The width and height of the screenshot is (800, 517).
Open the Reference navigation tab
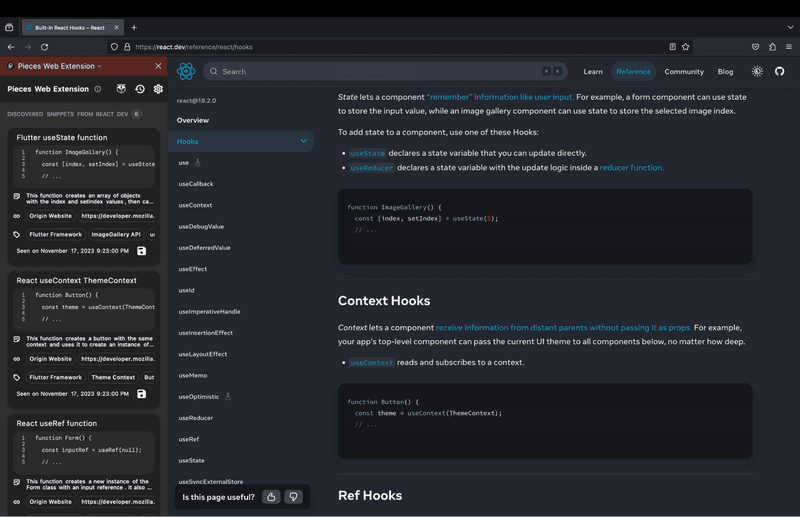633,71
